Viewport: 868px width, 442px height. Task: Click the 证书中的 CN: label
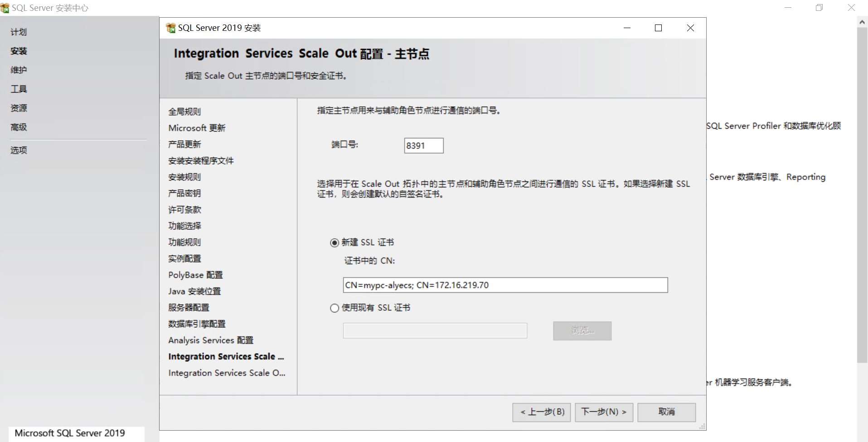[369, 261]
